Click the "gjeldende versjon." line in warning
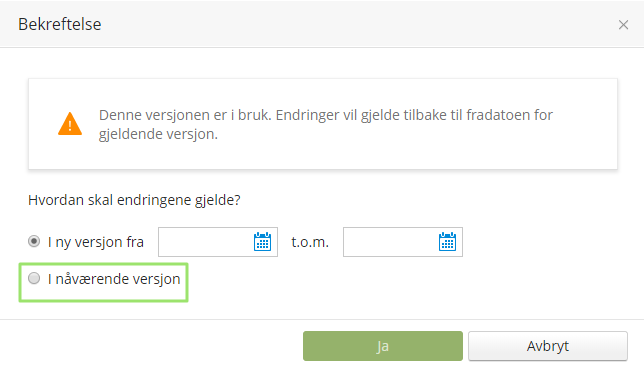This screenshot has width=644, height=377. [x=158, y=134]
